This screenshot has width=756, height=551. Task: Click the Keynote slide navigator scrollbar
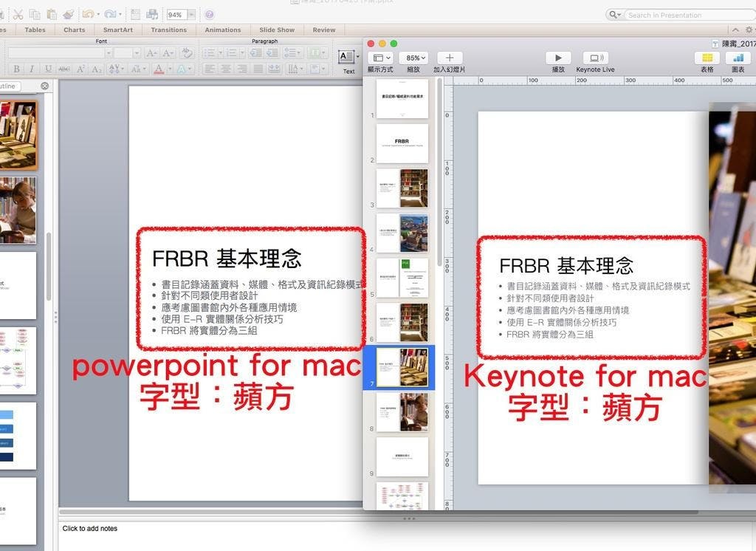tap(439, 172)
